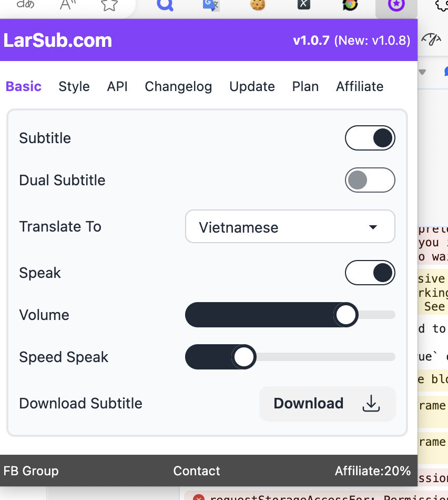Click the purple star LarSub extension icon
The width and height of the screenshot is (448, 500).
396,4
